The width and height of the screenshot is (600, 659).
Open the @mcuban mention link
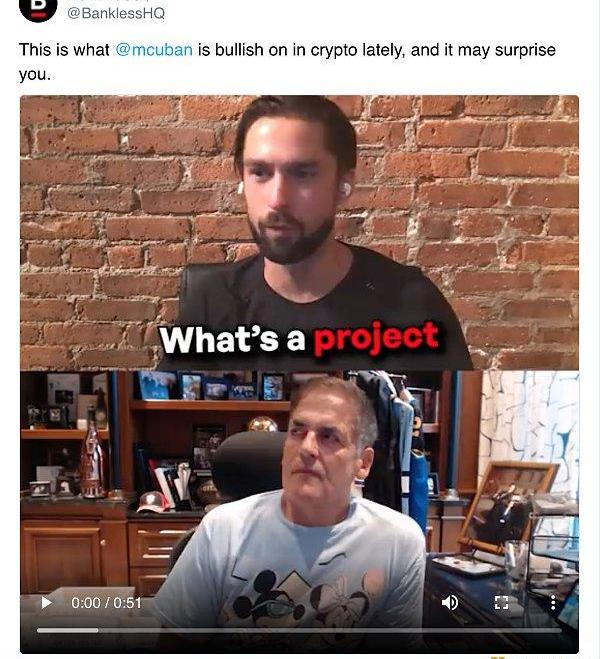[154, 50]
